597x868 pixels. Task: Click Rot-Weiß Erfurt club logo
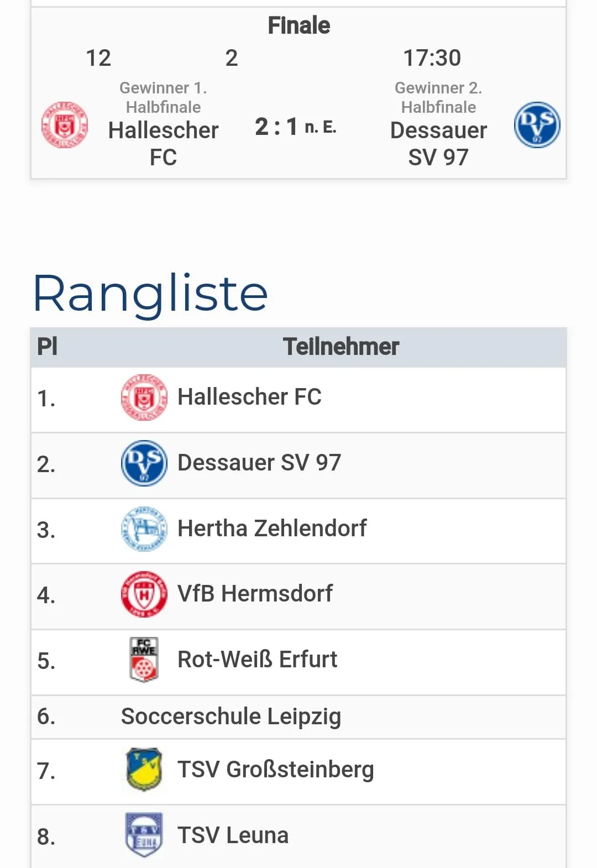pyautogui.click(x=144, y=660)
